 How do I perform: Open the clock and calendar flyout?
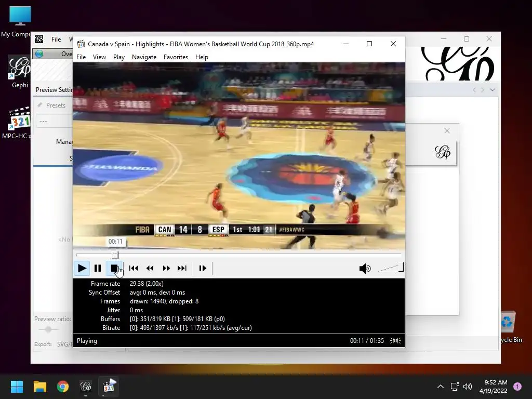494,387
